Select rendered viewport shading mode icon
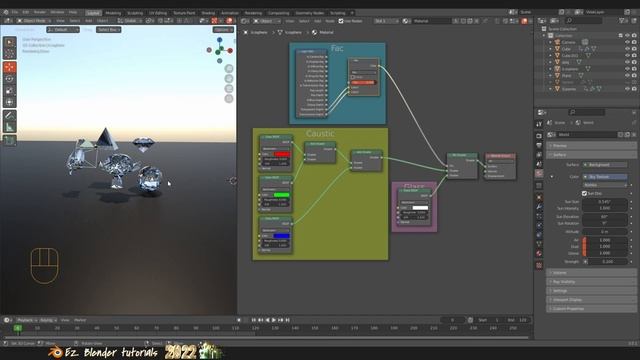The image size is (640, 360). pyautogui.click(x=229, y=21)
